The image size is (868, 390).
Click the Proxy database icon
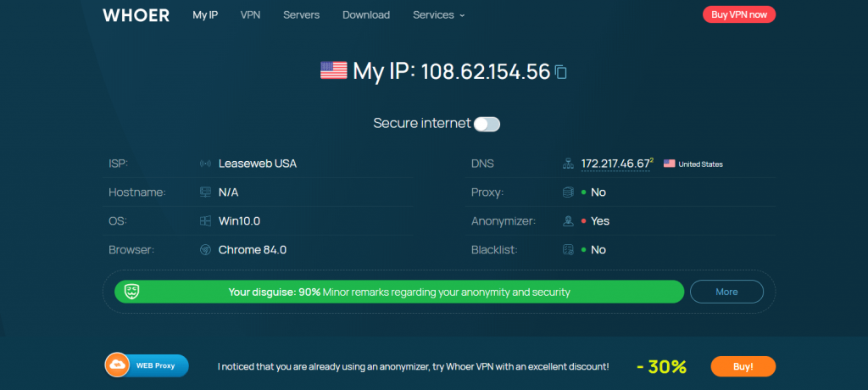click(x=567, y=192)
